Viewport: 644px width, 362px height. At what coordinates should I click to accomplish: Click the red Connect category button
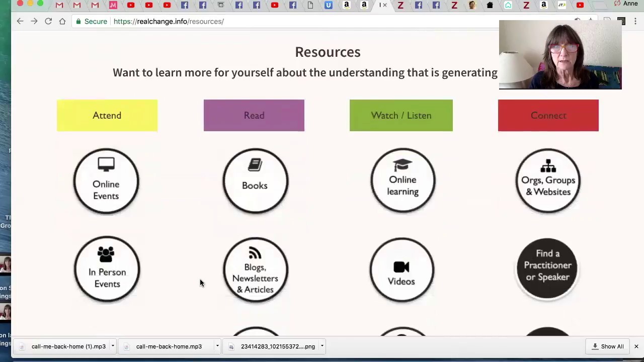pyautogui.click(x=548, y=115)
